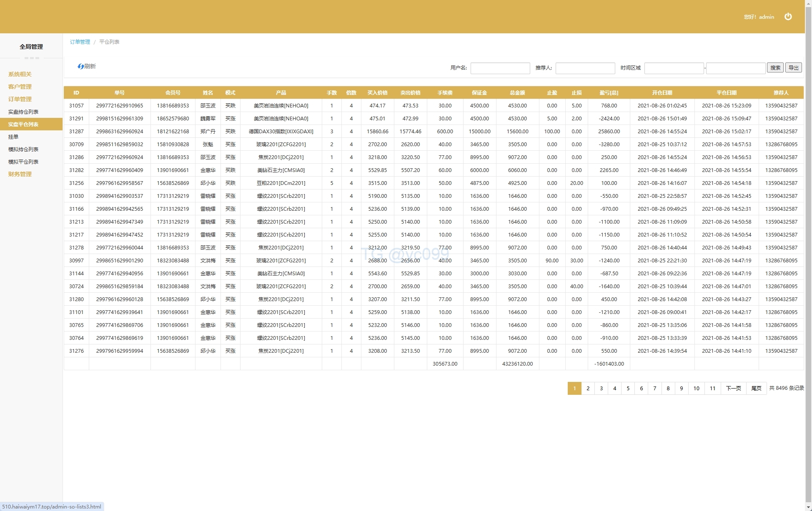The image size is (812, 511).
Task: Open 实盘持仓列表 in the sidebar
Action: click(x=23, y=112)
